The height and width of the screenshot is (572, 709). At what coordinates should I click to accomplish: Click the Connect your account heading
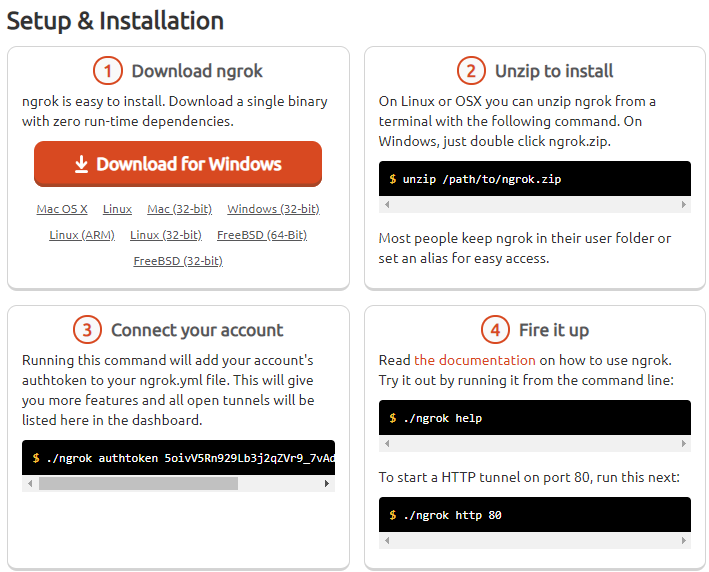[197, 330]
